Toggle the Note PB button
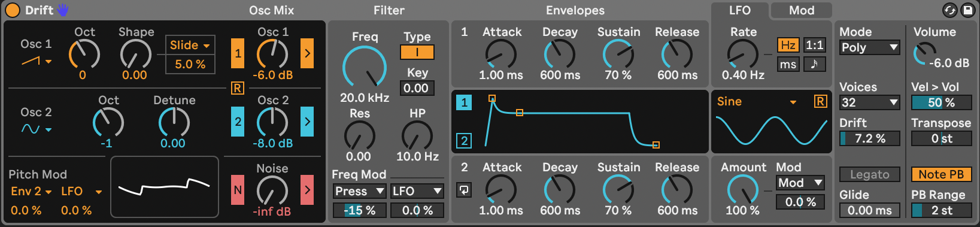Viewport: 980px width, 227px height. (941, 174)
